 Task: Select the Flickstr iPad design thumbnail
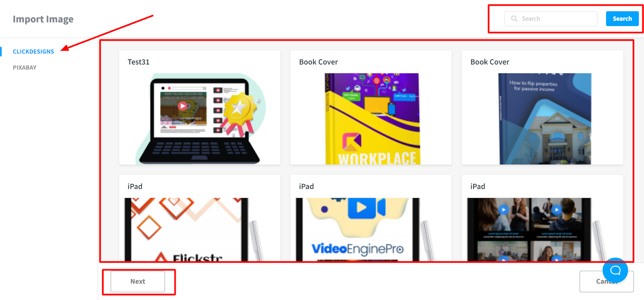pos(193,230)
